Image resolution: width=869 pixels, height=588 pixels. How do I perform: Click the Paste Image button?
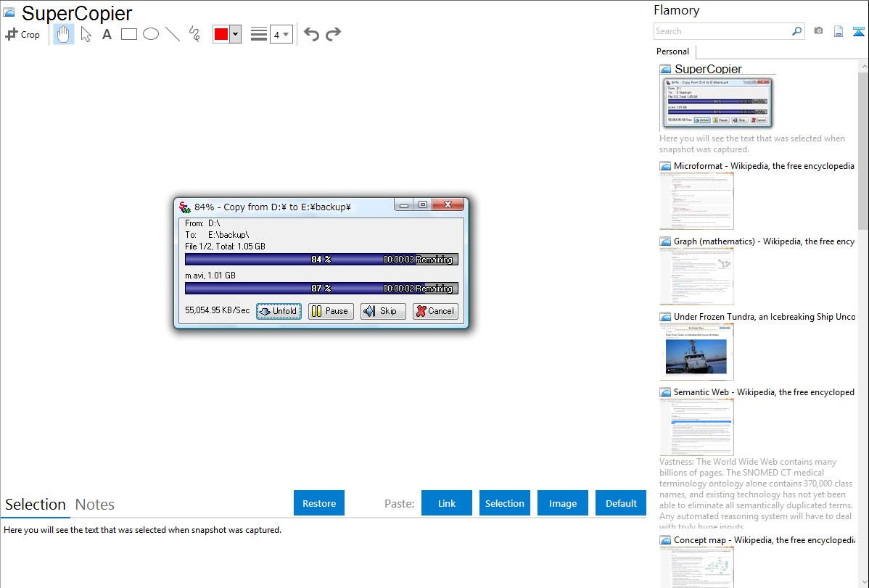(562, 503)
